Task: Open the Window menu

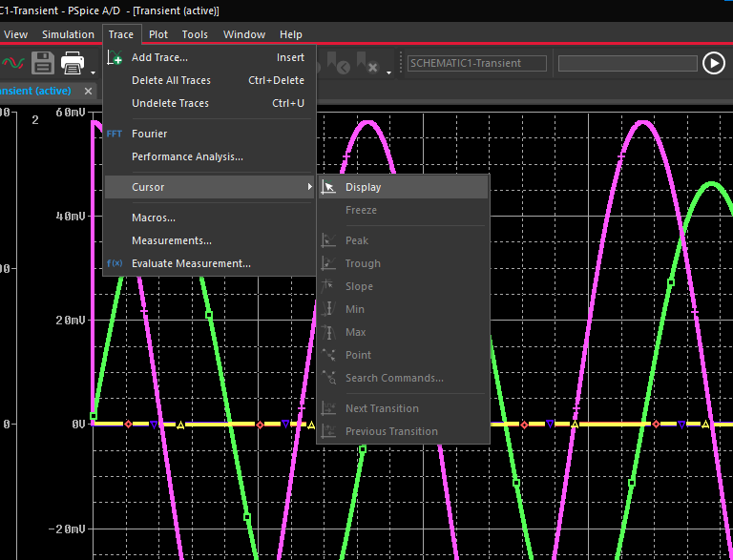Action: tap(244, 34)
